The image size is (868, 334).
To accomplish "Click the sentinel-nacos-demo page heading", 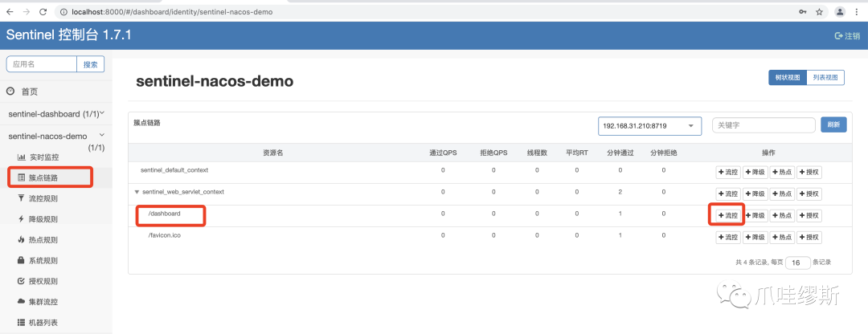I will point(215,81).
